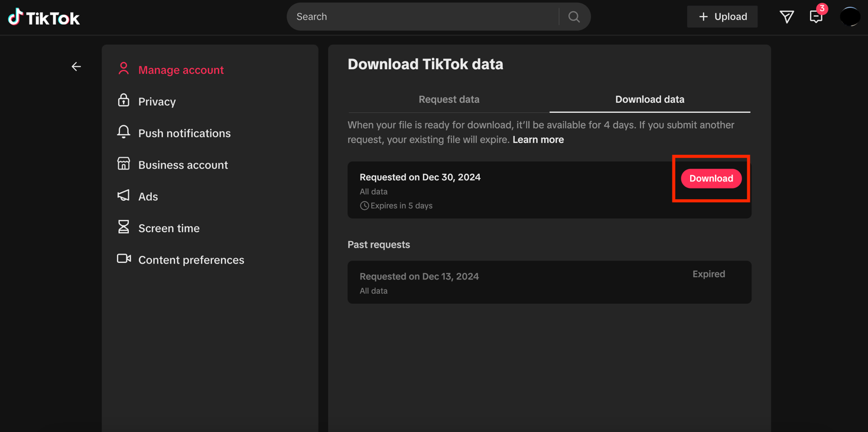
Task: Select the Download data tab
Action: coord(649,99)
